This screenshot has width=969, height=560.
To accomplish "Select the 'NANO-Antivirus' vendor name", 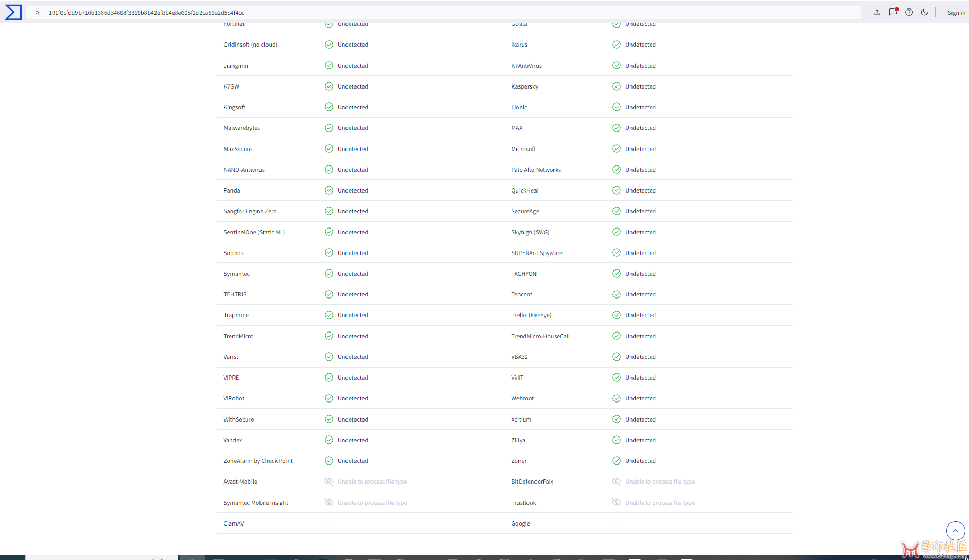I will [244, 170].
